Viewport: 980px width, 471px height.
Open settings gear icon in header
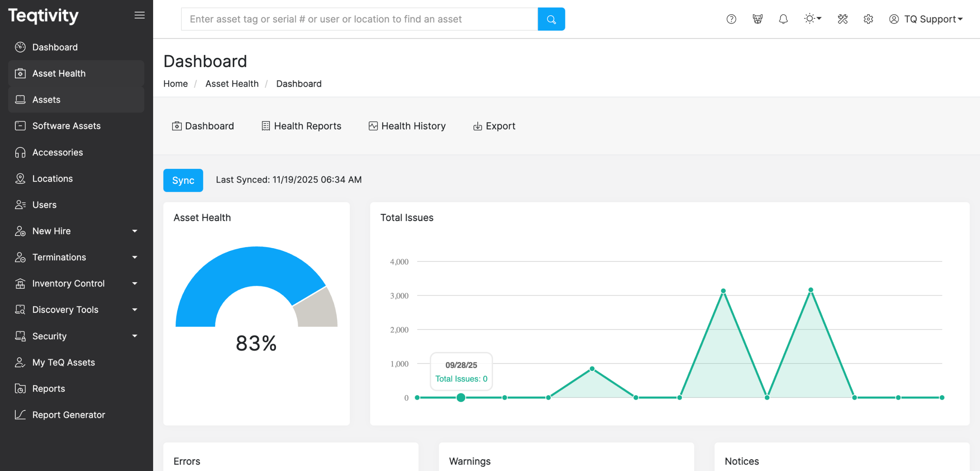868,19
